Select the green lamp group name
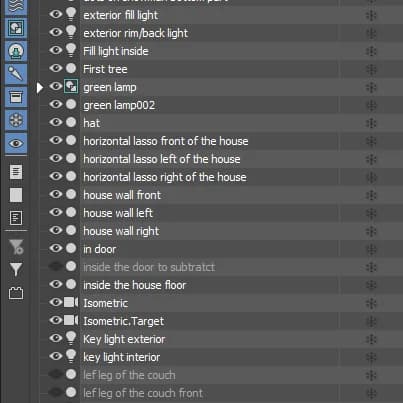 click(110, 87)
